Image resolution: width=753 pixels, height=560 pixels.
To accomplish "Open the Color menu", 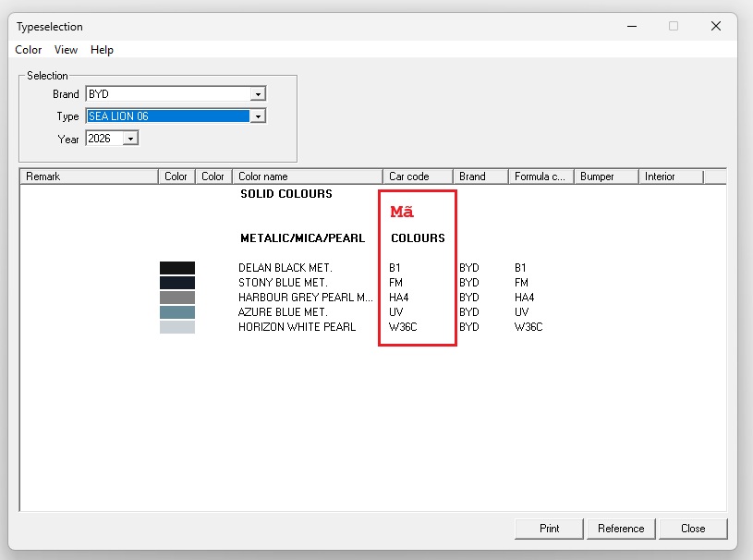I will pyautogui.click(x=29, y=50).
